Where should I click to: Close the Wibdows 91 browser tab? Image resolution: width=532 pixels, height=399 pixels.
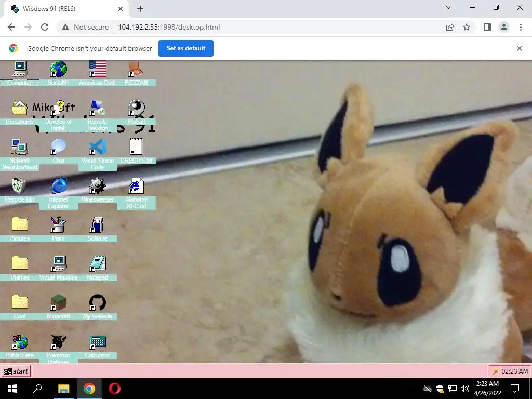tap(121, 9)
